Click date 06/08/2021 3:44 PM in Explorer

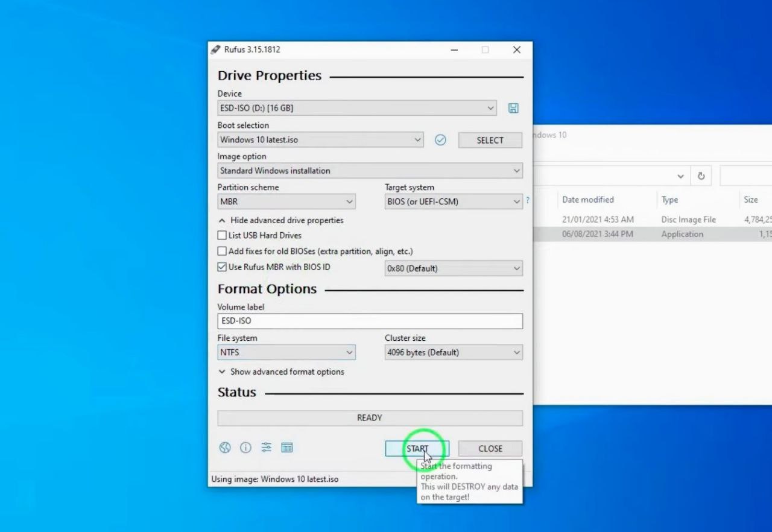click(x=598, y=234)
